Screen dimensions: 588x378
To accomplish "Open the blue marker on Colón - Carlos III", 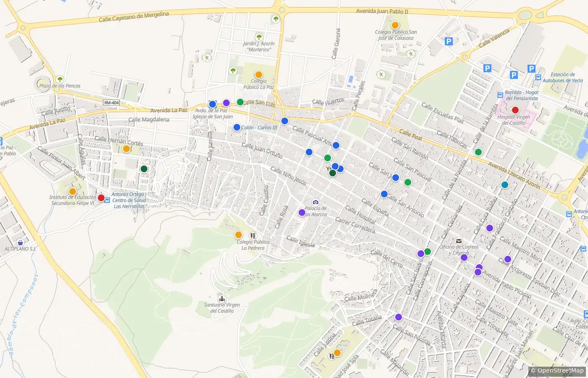I will coord(237,127).
